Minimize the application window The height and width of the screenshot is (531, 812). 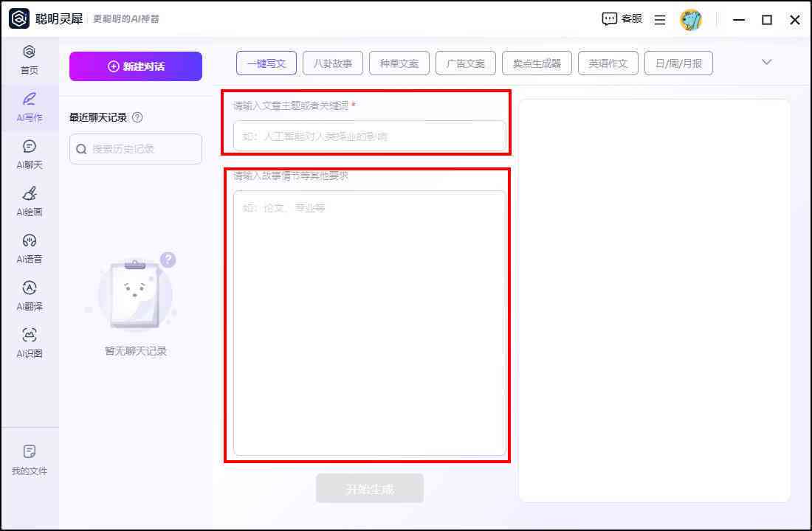tap(739, 20)
